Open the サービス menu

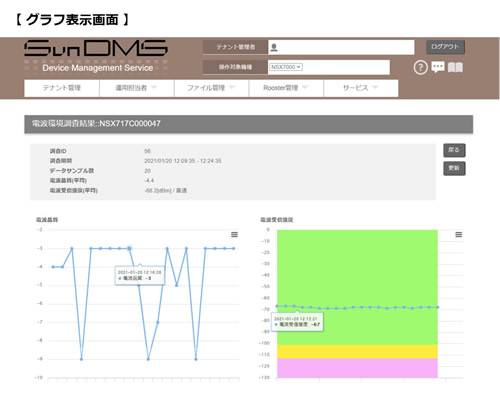(361, 88)
